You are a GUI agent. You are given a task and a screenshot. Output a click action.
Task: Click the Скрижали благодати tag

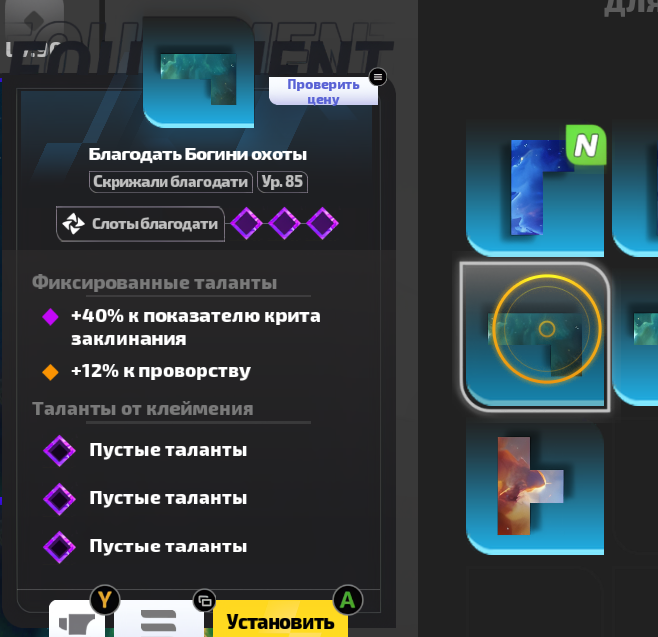[x=170, y=182]
